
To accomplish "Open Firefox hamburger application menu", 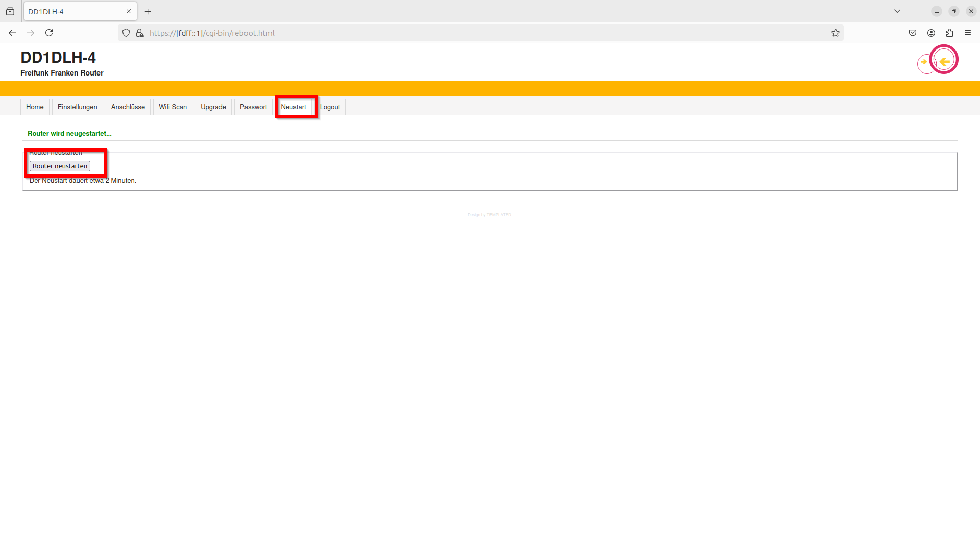I will (x=968, y=33).
